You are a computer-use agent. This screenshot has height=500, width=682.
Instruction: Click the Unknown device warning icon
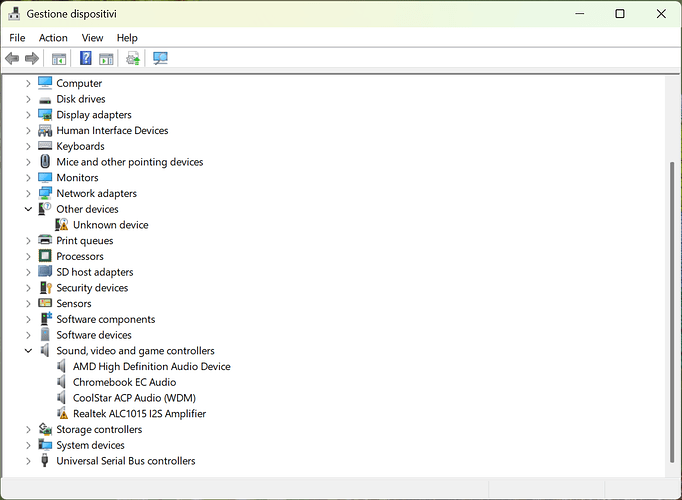[x=61, y=225]
